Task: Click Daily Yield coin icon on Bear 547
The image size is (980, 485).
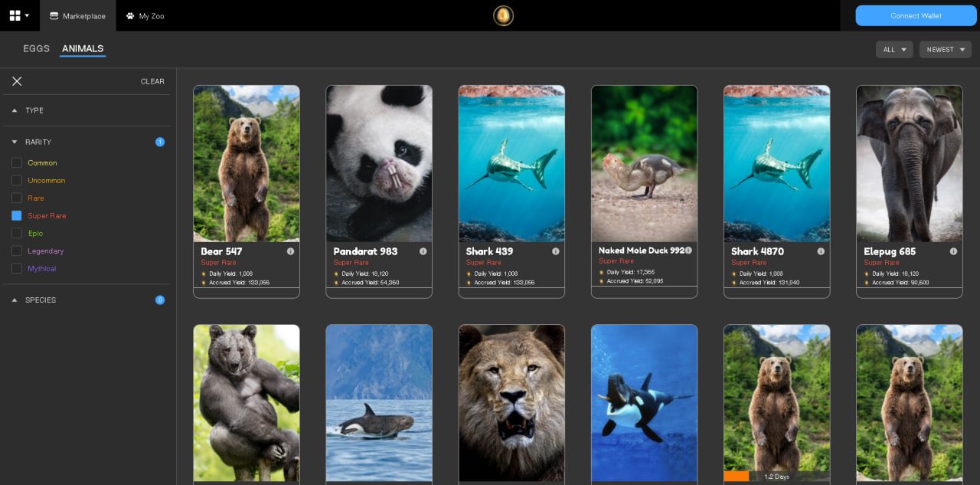Action: pyautogui.click(x=204, y=274)
